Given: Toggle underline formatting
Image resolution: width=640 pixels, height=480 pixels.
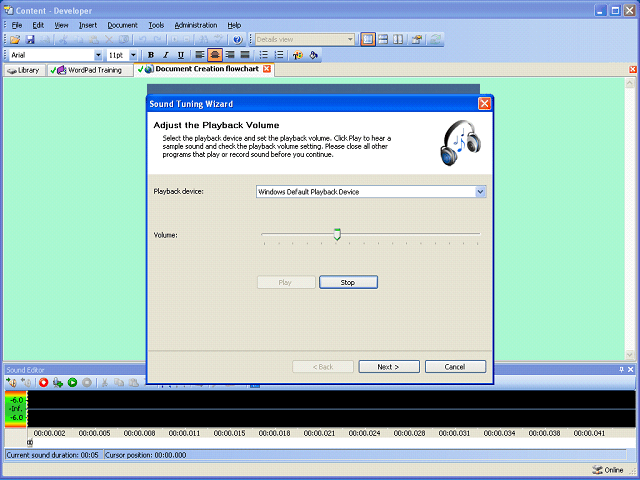Looking at the screenshot, I should (181, 55).
